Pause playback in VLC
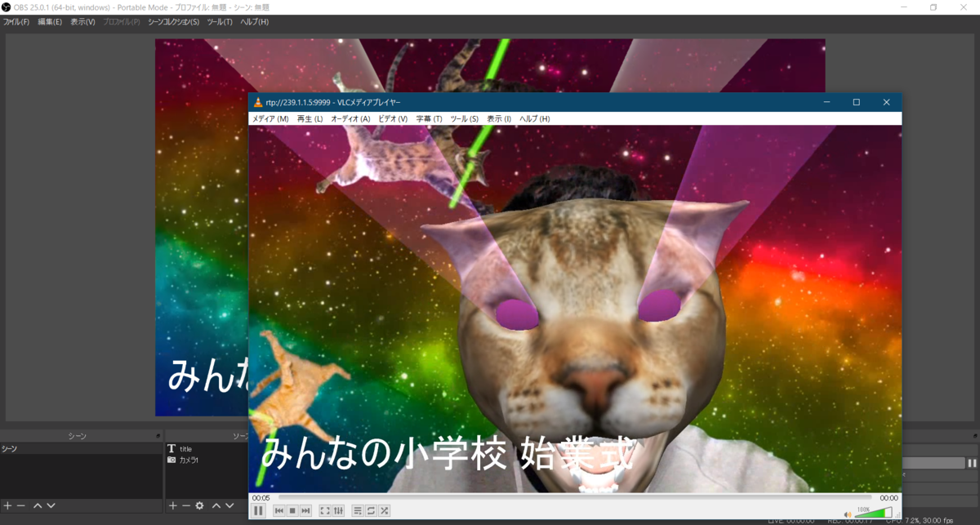 [258, 510]
